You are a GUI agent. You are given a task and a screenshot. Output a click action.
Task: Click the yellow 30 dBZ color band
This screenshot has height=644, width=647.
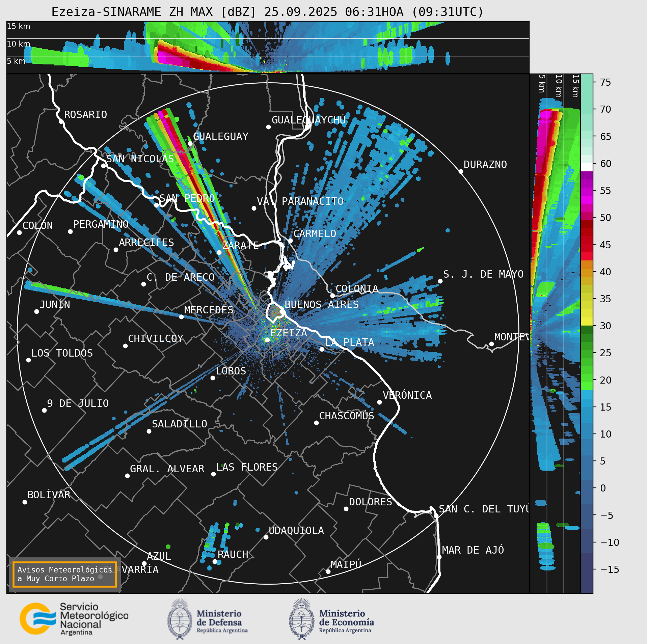coord(587,321)
